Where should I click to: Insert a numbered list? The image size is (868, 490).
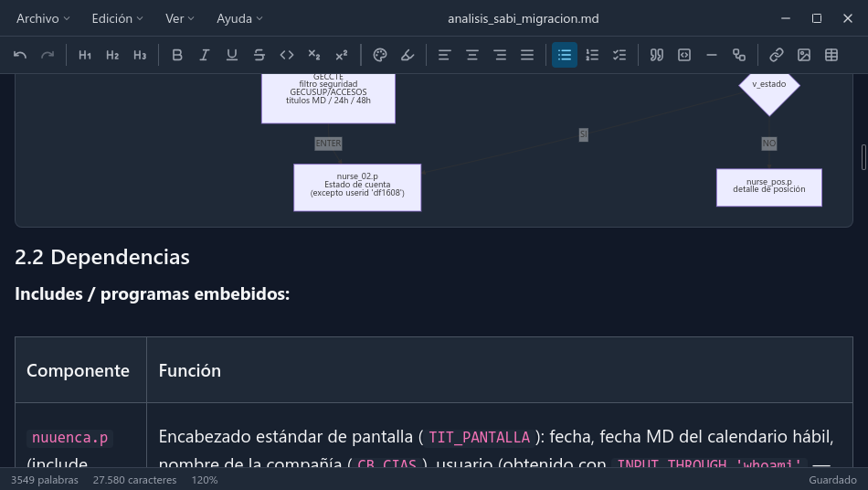(x=592, y=55)
